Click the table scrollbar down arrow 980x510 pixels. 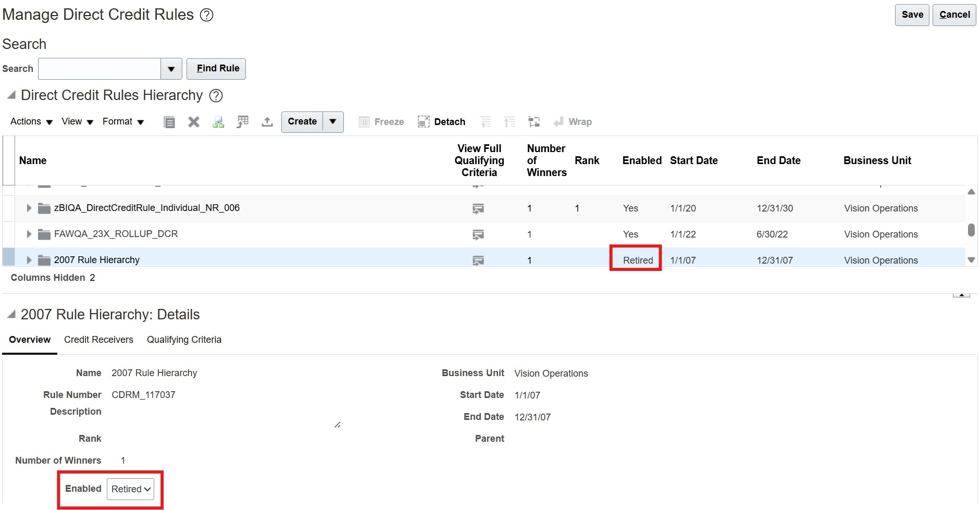pos(971,260)
